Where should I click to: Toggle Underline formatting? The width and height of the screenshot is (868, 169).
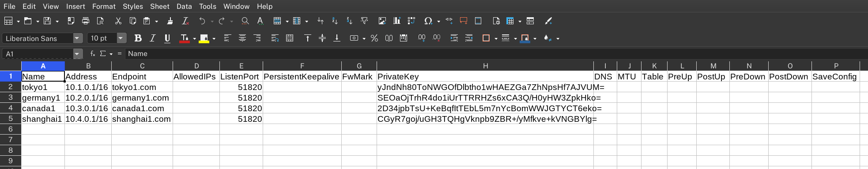pos(167,38)
